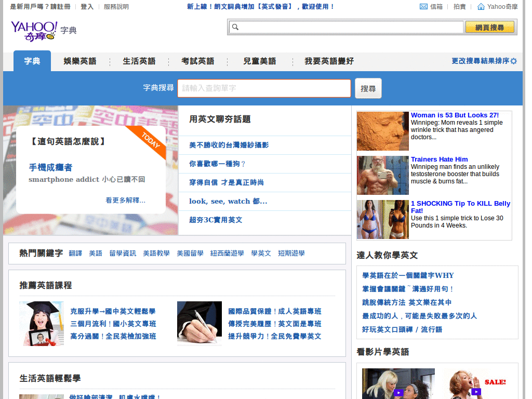The width and height of the screenshot is (532, 399).
Task: Select the 翻譯 hot keyword link
Action: coord(75,253)
